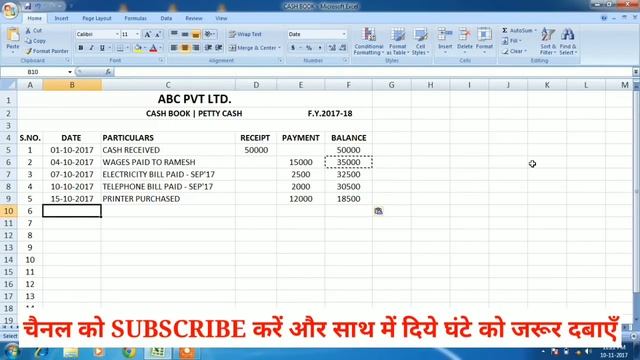Click the Insert cells button
The width and height of the screenshot is (640, 360).
[445, 40]
